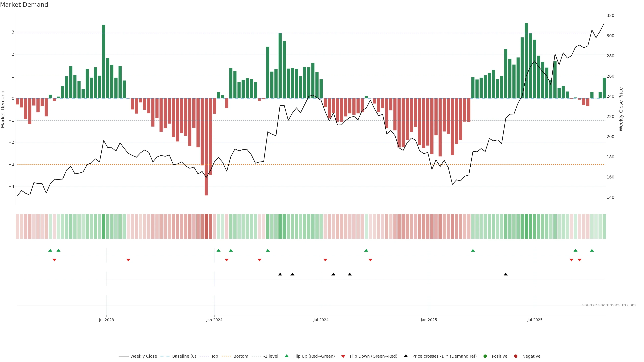Screen dimensions: 644x362
Task: Click green Flip Up triangle legend icon
Action: [286, 356]
